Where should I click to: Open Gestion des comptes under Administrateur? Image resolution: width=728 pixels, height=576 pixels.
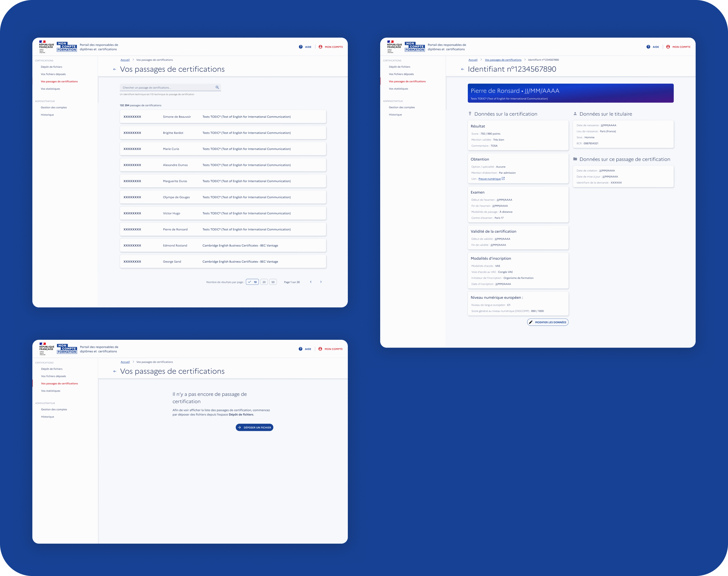54,107
